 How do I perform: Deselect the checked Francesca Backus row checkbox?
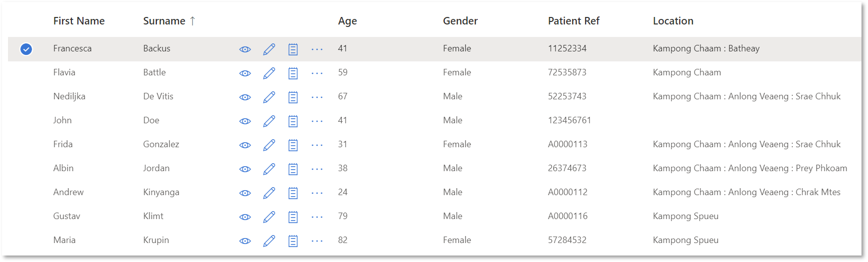[26, 49]
